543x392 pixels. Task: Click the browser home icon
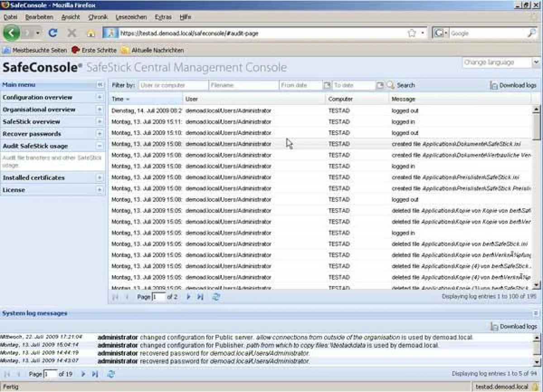tap(91, 33)
